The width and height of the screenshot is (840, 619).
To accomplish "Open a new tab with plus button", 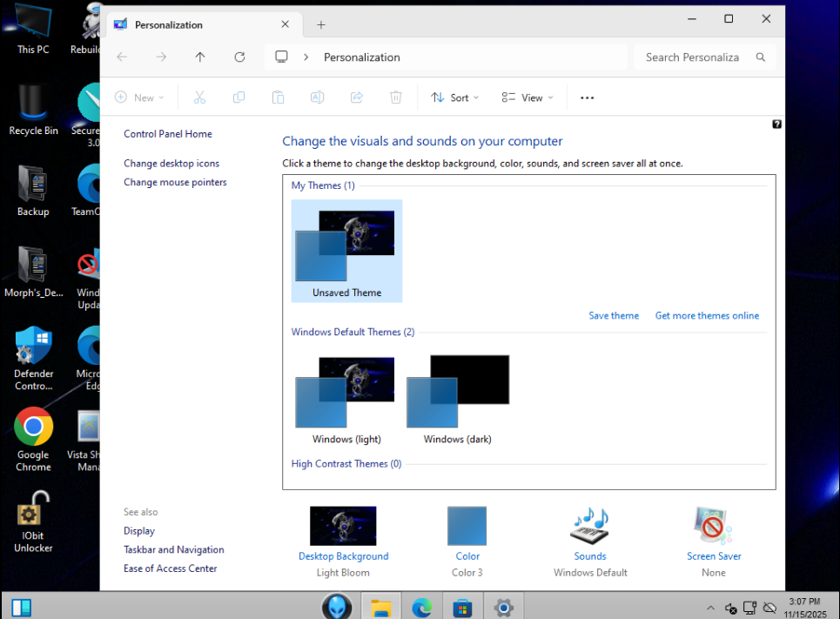I will [x=321, y=25].
